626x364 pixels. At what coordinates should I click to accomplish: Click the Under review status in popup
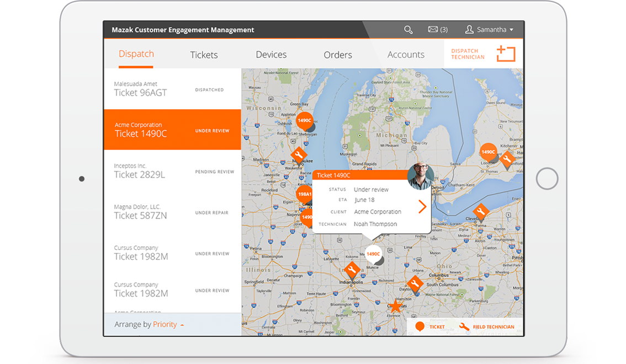coord(371,190)
